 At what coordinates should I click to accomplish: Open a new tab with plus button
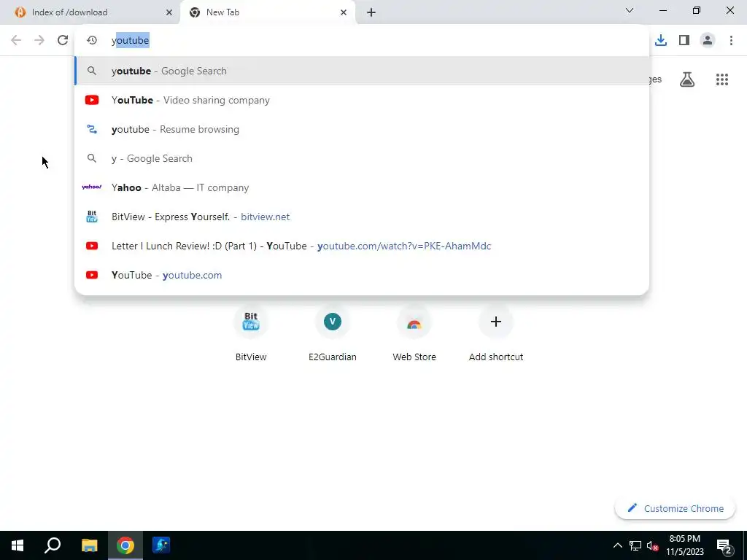(x=371, y=12)
